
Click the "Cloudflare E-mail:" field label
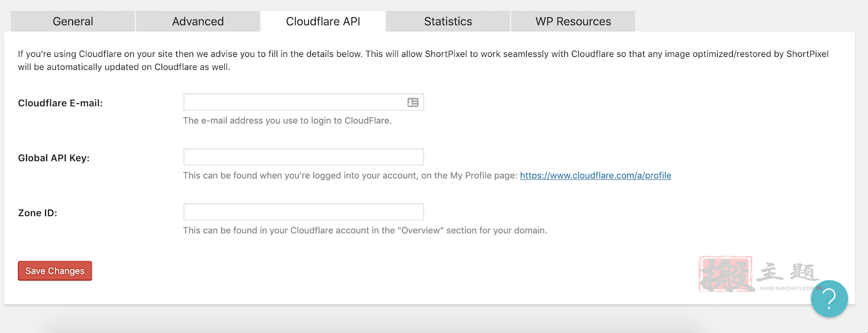[x=60, y=103]
